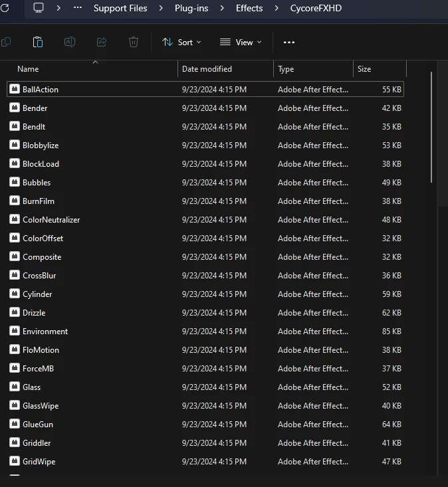Select the BallAction plugin icon
This screenshot has height=487, width=448.
click(x=15, y=89)
